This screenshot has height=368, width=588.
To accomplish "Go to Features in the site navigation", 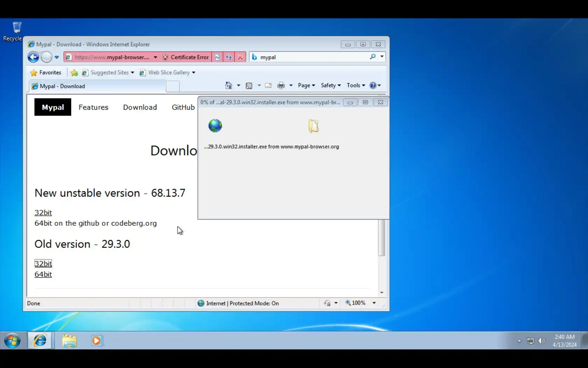I will click(93, 107).
